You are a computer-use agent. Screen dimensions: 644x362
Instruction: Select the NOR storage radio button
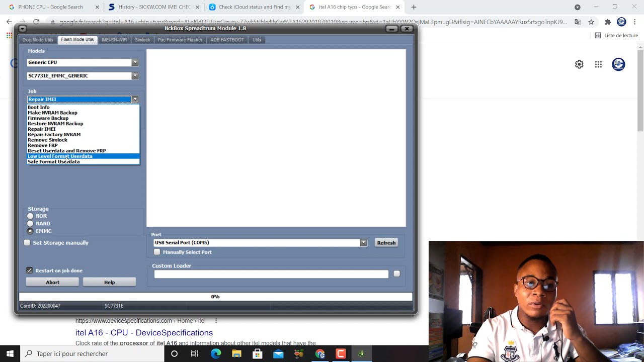[x=30, y=216]
